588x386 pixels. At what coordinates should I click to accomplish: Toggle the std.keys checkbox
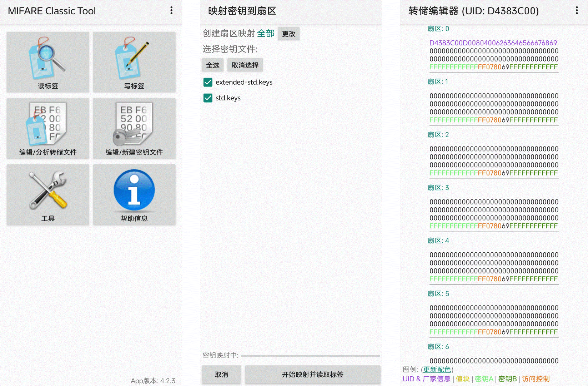[208, 98]
